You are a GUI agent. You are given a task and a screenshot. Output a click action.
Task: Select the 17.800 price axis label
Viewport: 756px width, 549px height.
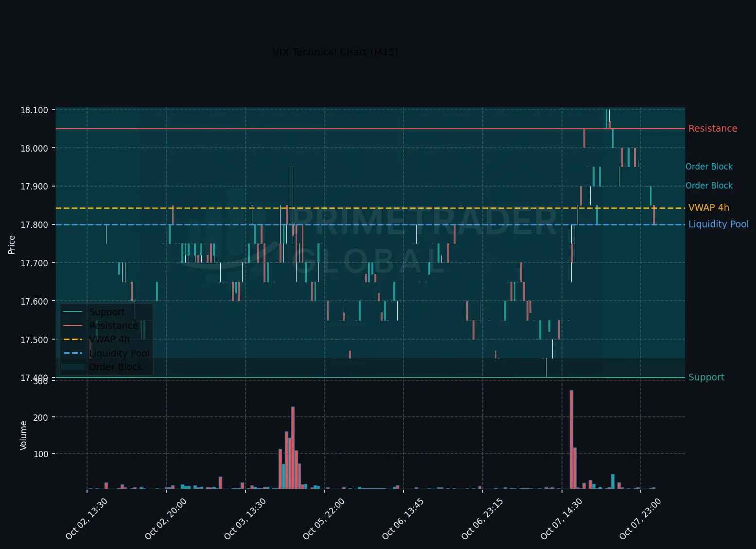click(x=34, y=225)
